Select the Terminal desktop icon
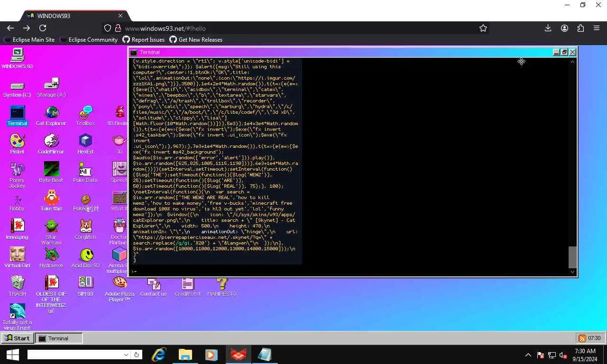The image size is (607, 364). click(17, 116)
